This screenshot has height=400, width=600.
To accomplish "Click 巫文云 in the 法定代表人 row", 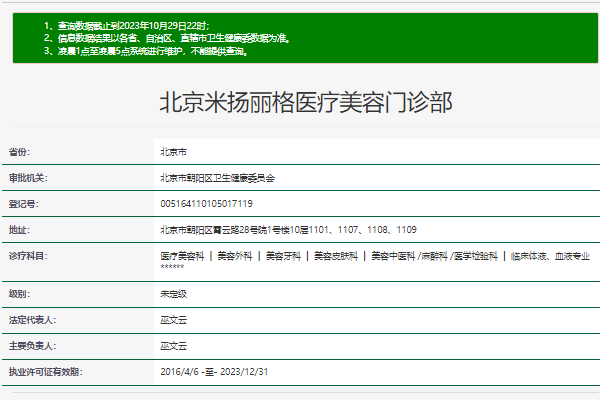I will (174, 320).
